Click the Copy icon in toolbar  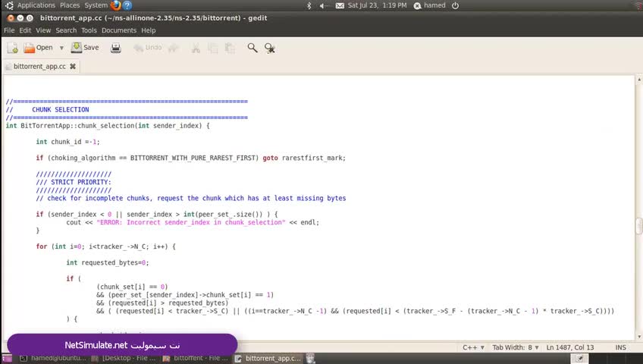(x=213, y=48)
